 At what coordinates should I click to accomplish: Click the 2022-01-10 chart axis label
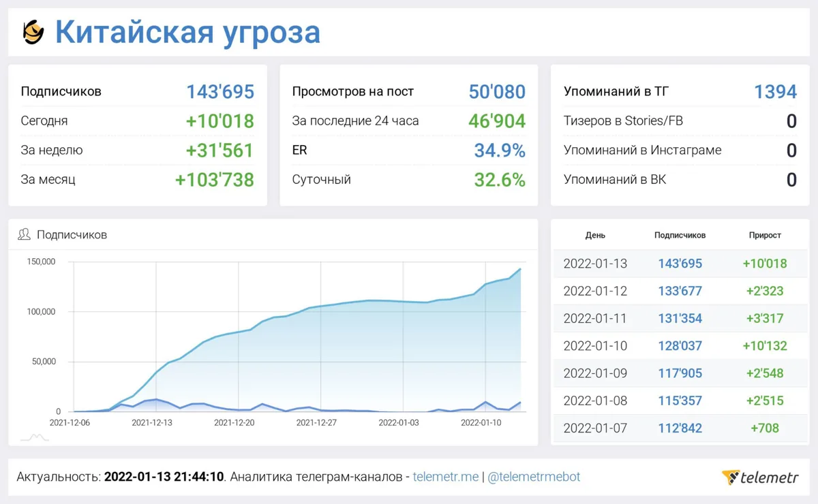point(481,422)
